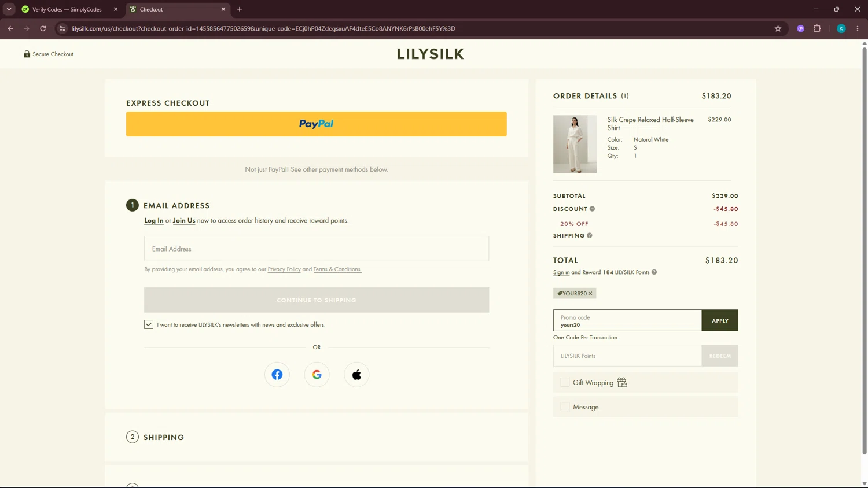Screen dimensions: 868x488
Task: Click Sign in link under total
Action: click(x=561, y=272)
